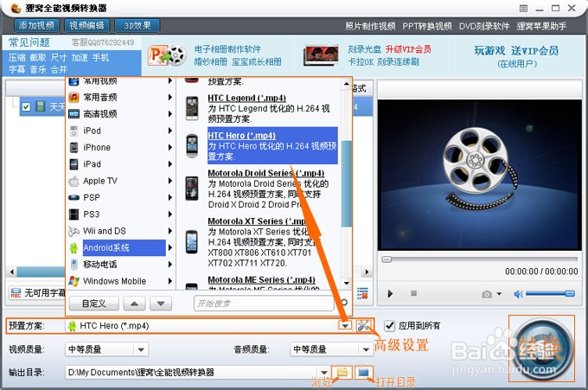This screenshot has height=390, width=588.
Task: Open the 3D效果 feature
Action: tap(137, 25)
